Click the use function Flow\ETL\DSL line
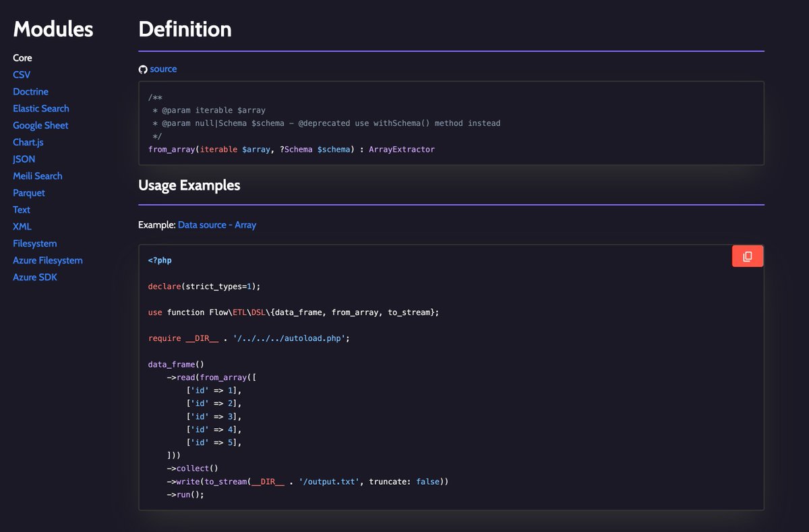 [293, 313]
